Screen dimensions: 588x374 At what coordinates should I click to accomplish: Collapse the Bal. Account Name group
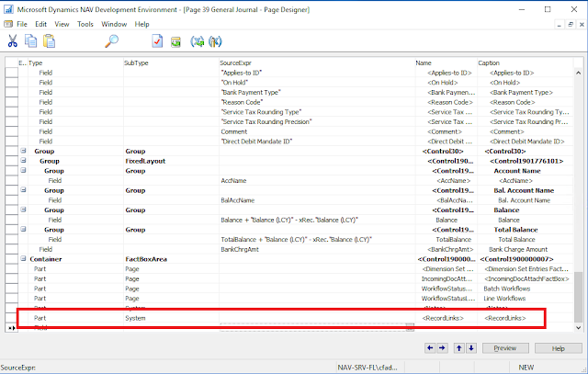click(x=23, y=190)
